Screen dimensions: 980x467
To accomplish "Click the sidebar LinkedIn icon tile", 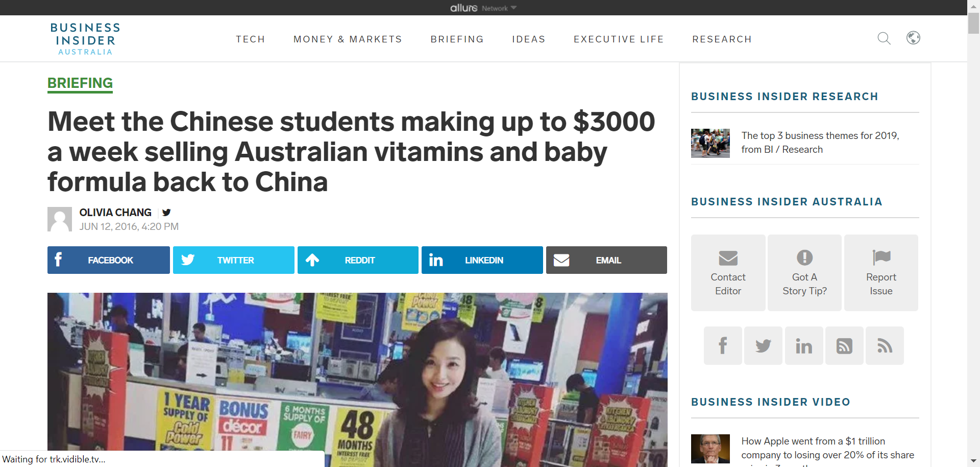I will (x=804, y=346).
